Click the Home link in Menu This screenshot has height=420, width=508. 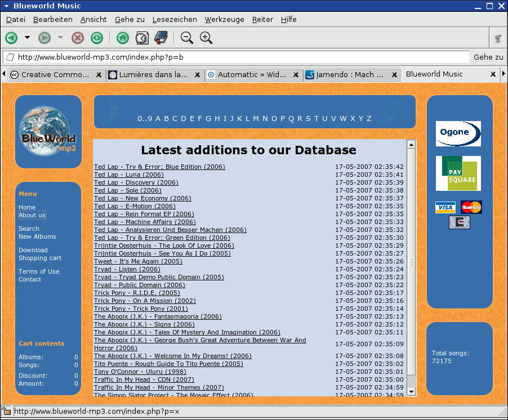click(27, 207)
